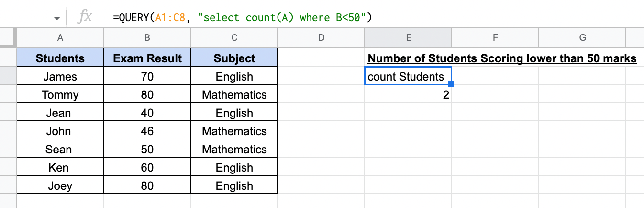Select column C header
Viewport: 644px width, 208px height.
coord(234,38)
